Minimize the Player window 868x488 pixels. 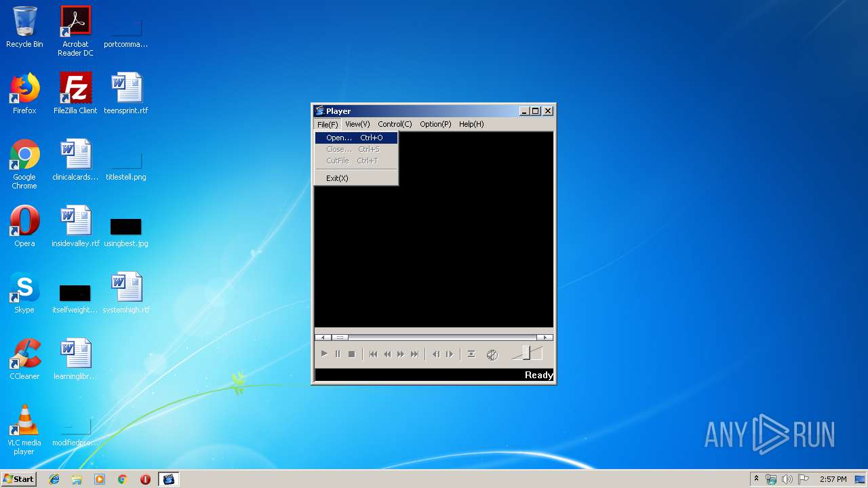(x=524, y=111)
